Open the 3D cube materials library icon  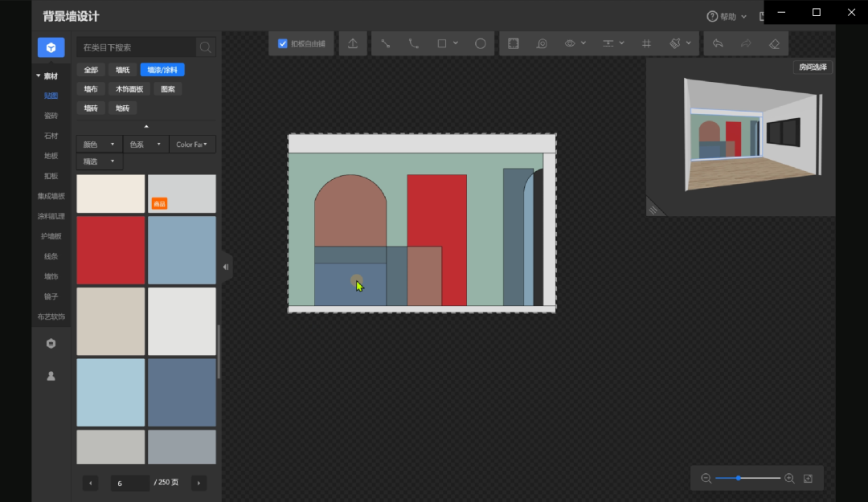click(51, 47)
